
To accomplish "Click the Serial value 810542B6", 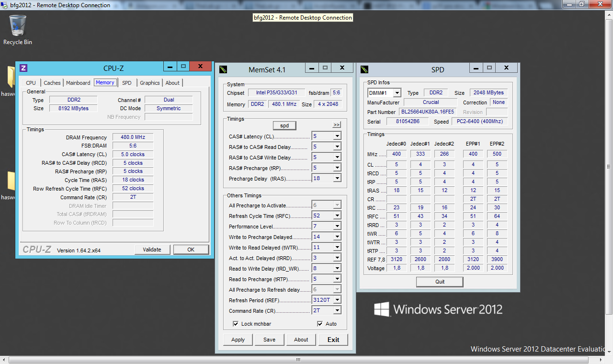I will [x=408, y=121].
